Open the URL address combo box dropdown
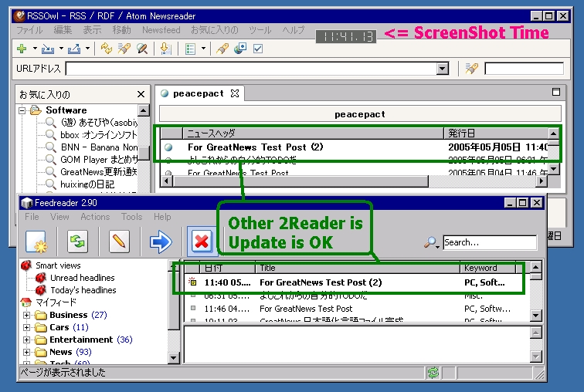This screenshot has width=584, height=392. pyautogui.click(x=442, y=69)
